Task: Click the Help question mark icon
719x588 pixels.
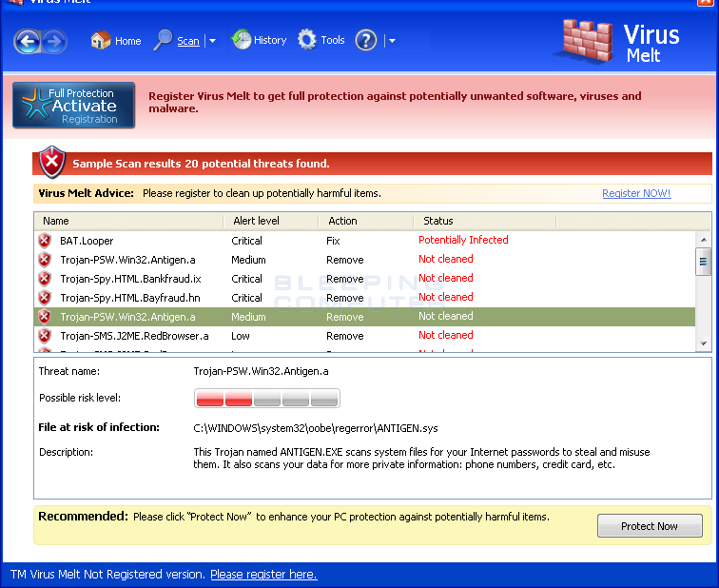Action: click(x=366, y=40)
